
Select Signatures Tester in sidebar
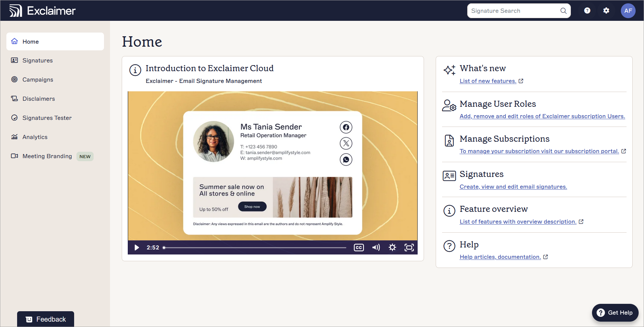click(x=47, y=118)
